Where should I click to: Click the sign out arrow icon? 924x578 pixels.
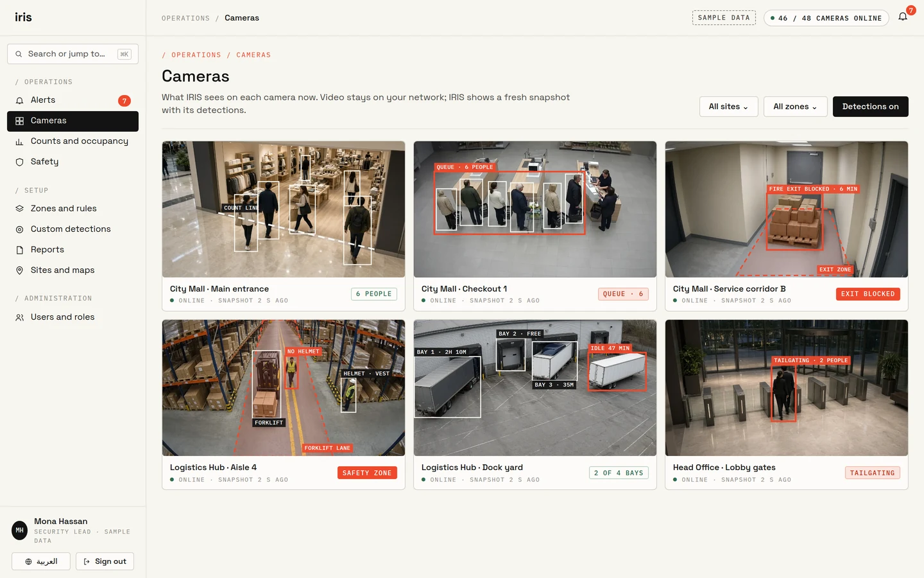87,561
